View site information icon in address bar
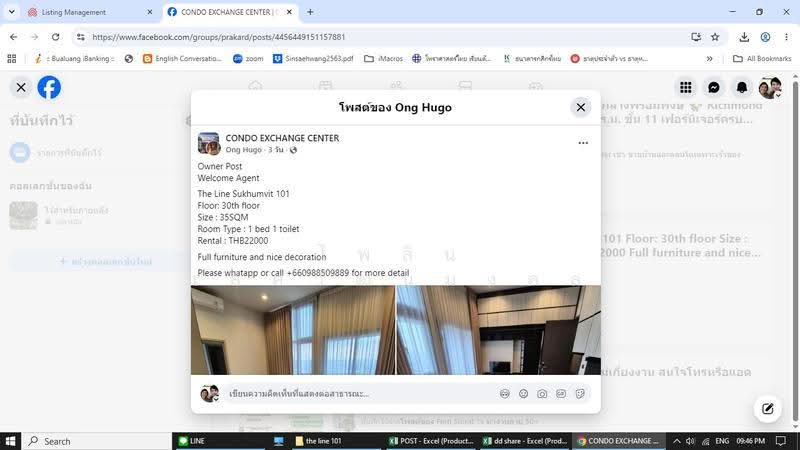 [81, 37]
